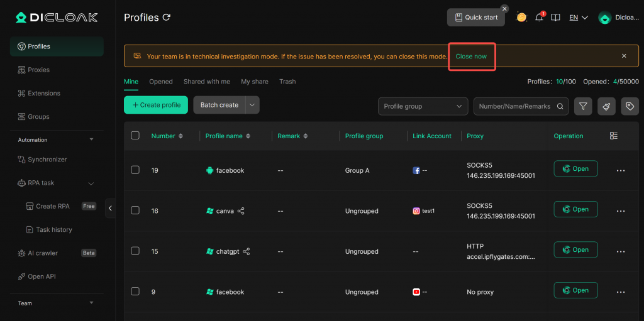
Task: Click the Create profile button
Action: (x=157, y=105)
